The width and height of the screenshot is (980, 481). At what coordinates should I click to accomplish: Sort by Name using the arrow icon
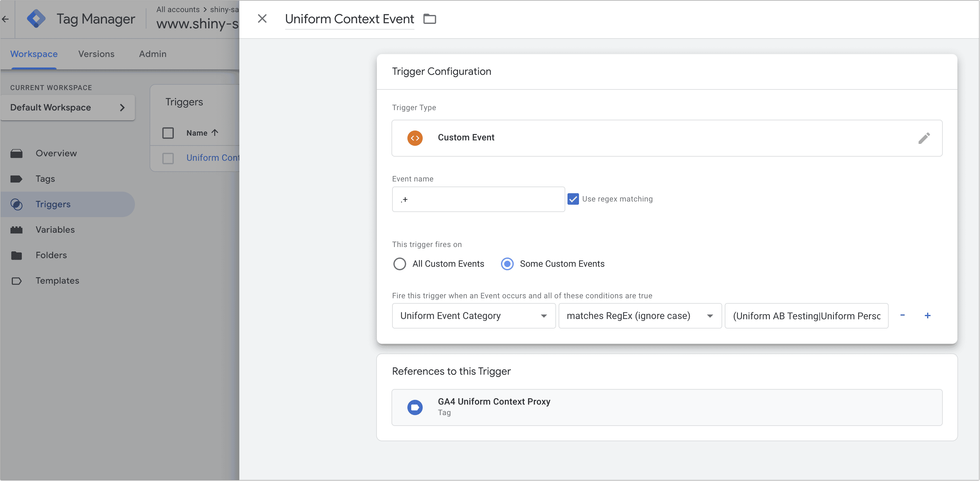[215, 133]
